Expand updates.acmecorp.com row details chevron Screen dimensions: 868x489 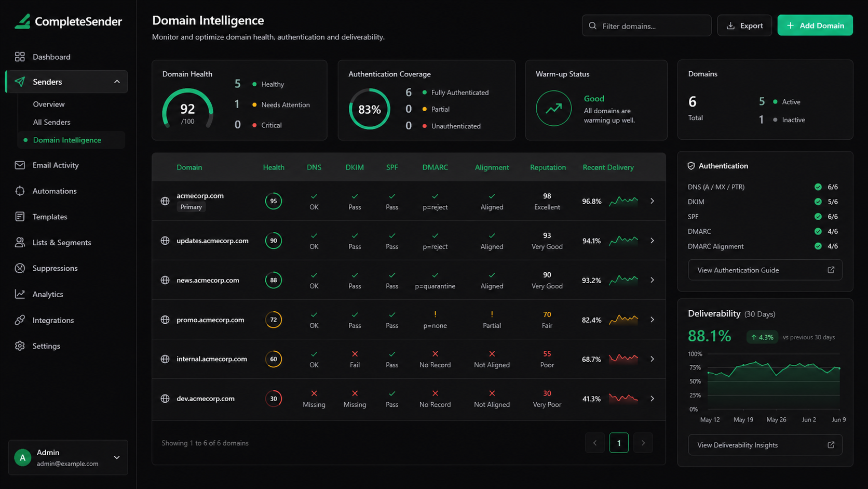point(653,241)
